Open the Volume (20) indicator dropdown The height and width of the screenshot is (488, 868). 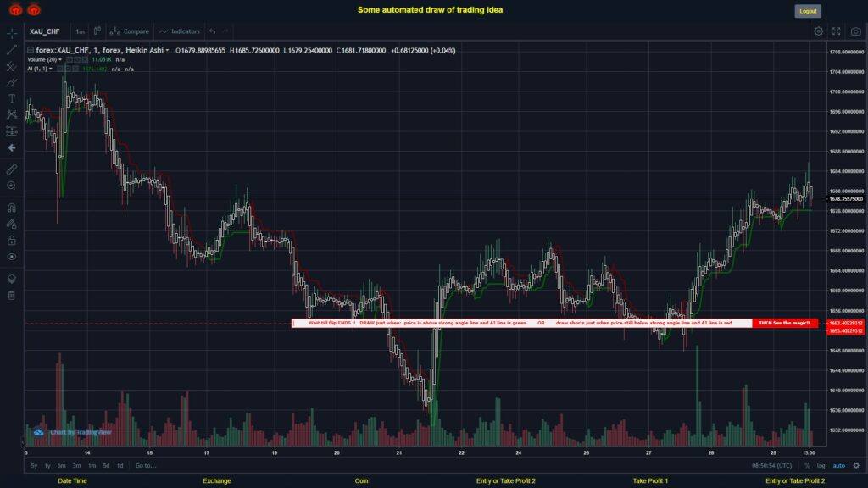[60, 60]
